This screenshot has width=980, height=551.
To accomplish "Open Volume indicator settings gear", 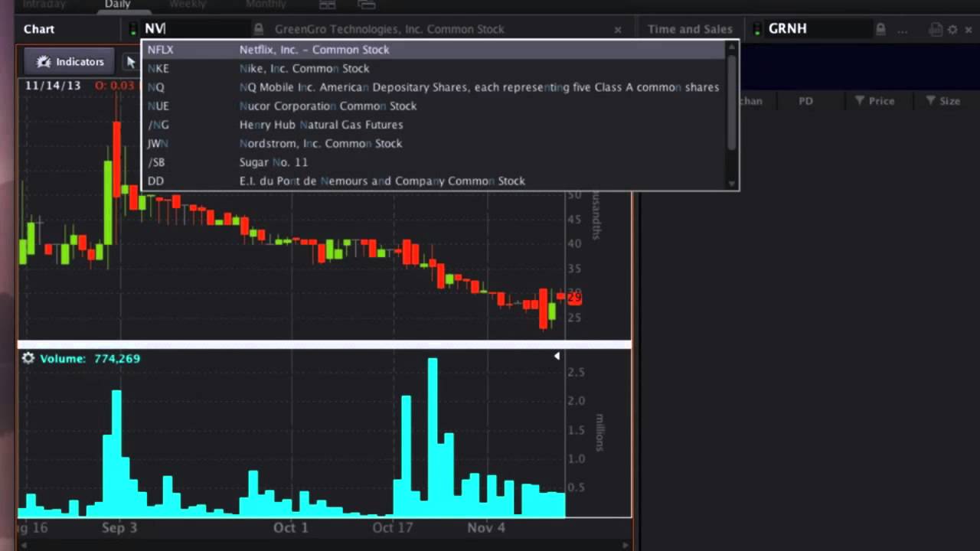I will click(28, 358).
